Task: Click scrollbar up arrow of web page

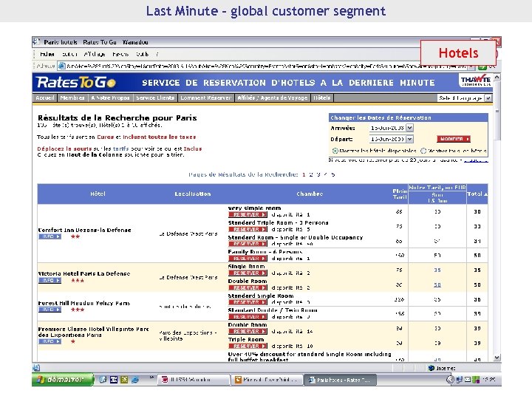Action: click(497, 78)
